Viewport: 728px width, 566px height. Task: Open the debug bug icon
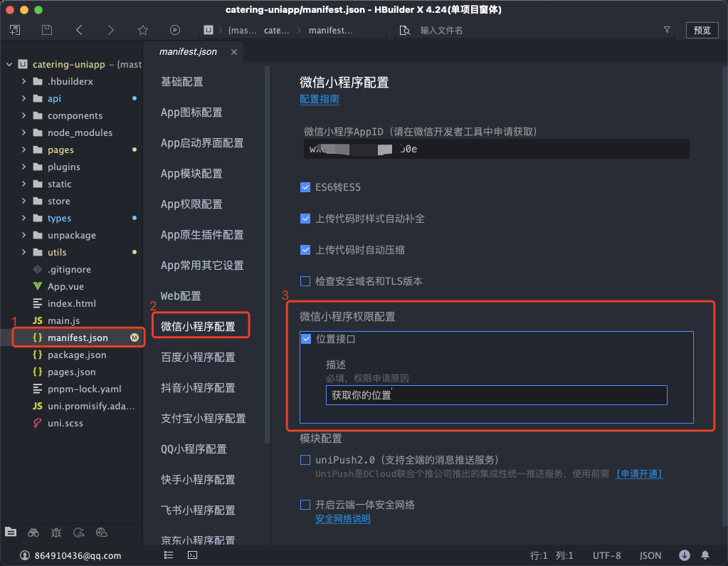tap(56, 532)
